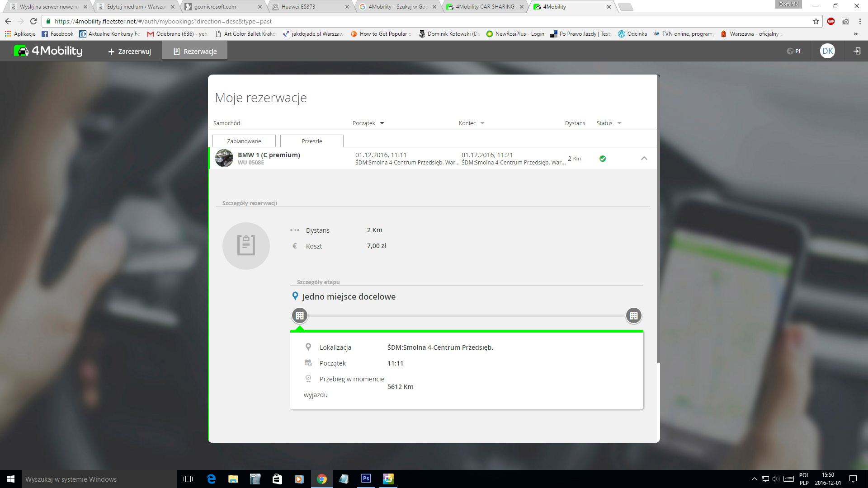The height and width of the screenshot is (488, 868).
Task: Open the Aplikacje apps shortcut
Action: 20,34
